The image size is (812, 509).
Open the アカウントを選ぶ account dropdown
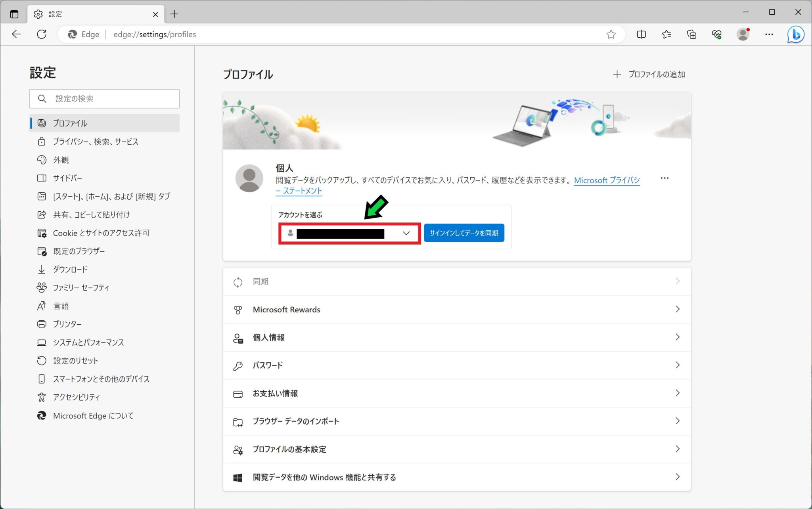click(x=406, y=233)
